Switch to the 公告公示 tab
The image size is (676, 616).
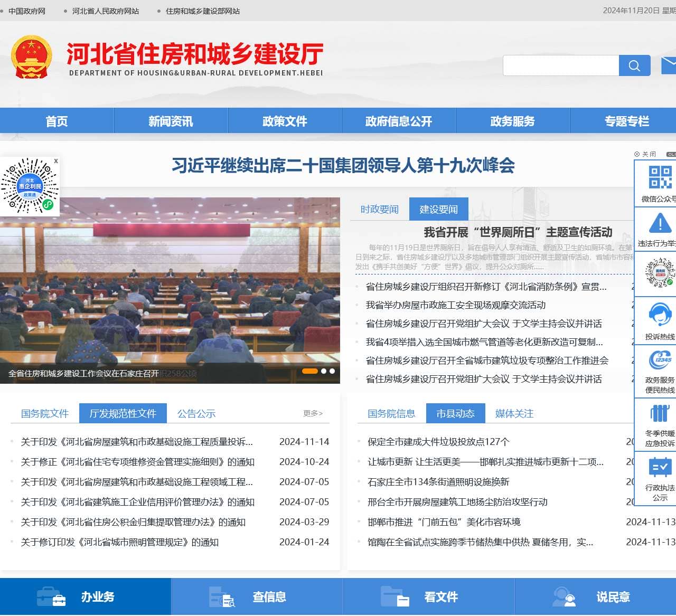coord(196,414)
